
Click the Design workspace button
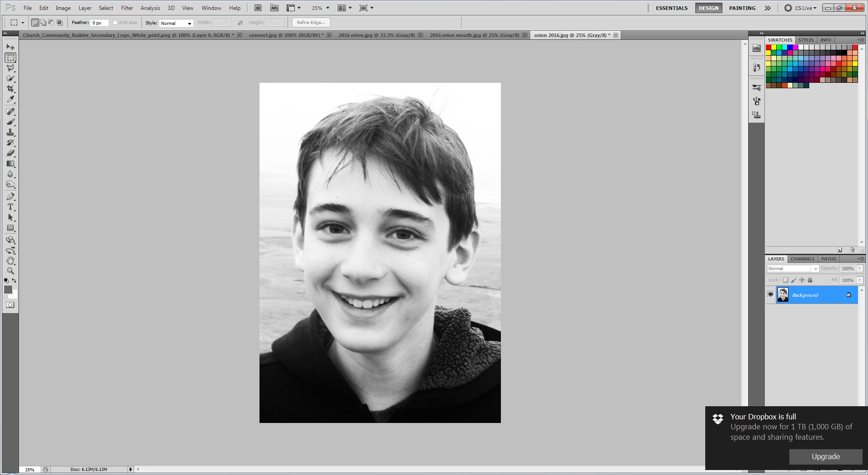708,8
